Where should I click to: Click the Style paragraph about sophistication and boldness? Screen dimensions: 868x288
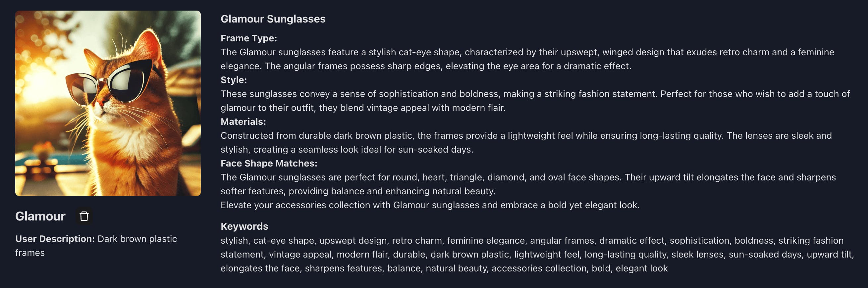535,101
